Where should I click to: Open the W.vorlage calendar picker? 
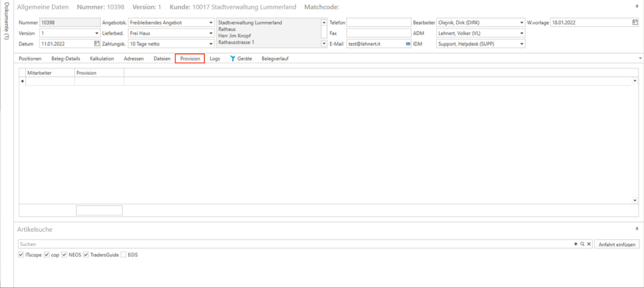(635, 22)
